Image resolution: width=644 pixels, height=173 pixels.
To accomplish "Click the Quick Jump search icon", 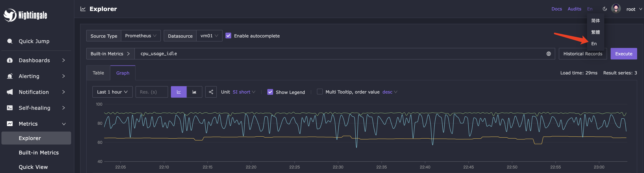I will [10, 41].
